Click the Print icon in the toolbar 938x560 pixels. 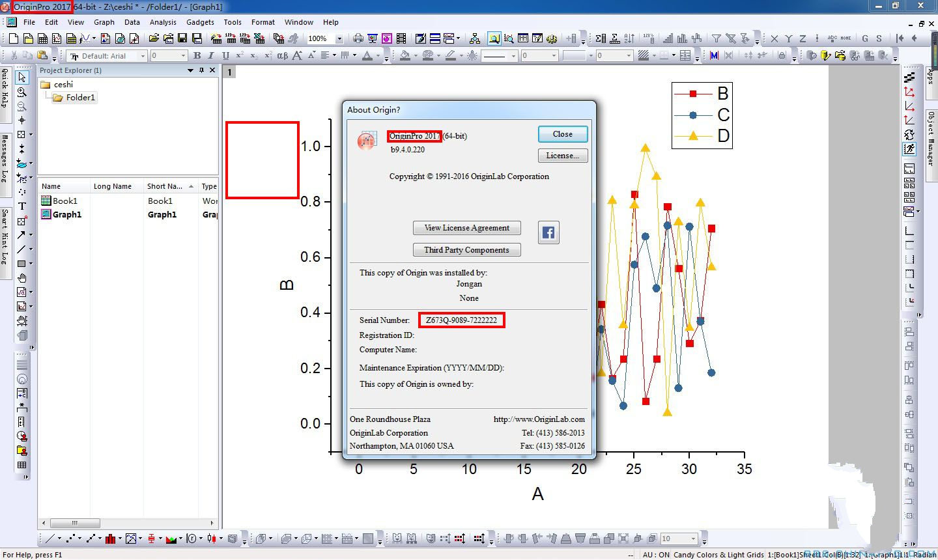click(x=358, y=38)
